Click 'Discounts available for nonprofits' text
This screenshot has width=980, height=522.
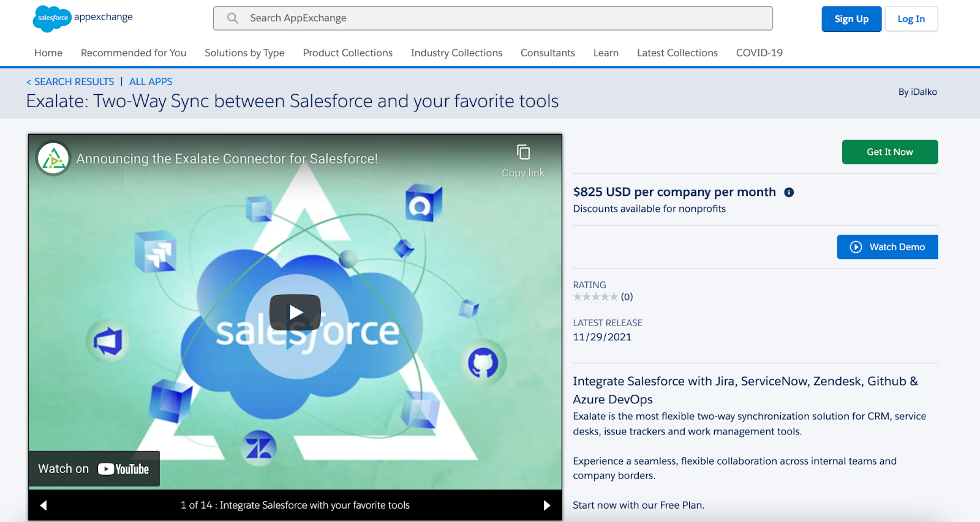[x=649, y=209]
